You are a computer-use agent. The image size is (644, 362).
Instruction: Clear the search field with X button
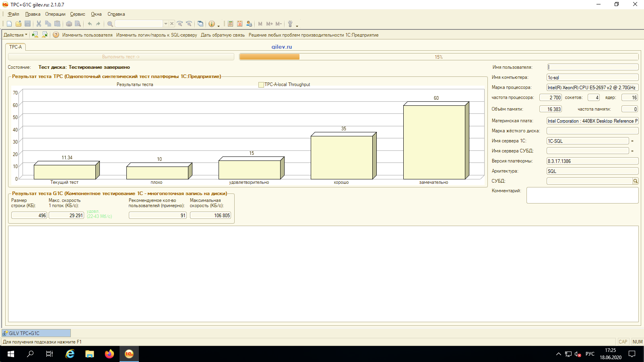click(x=172, y=24)
